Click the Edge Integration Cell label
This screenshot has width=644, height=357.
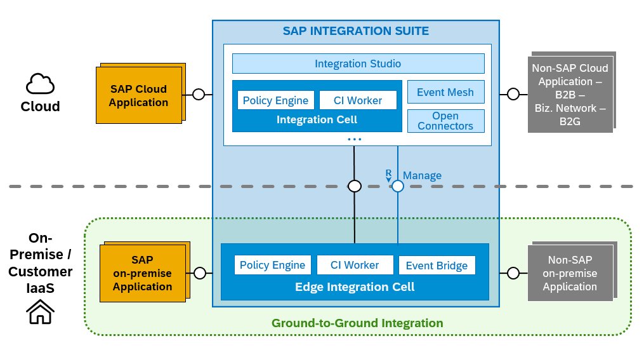point(355,286)
